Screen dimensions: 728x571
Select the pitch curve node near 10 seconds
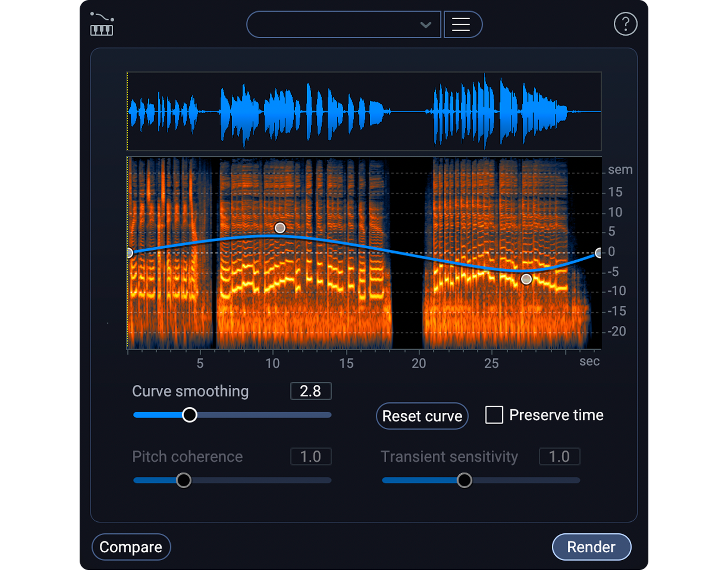tap(280, 228)
